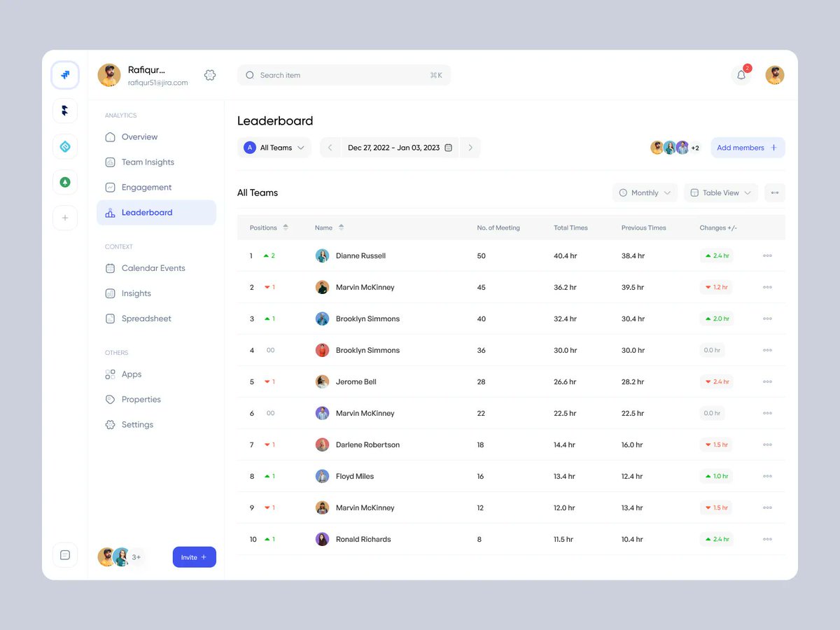Open more options for position 2 row

(x=767, y=287)
